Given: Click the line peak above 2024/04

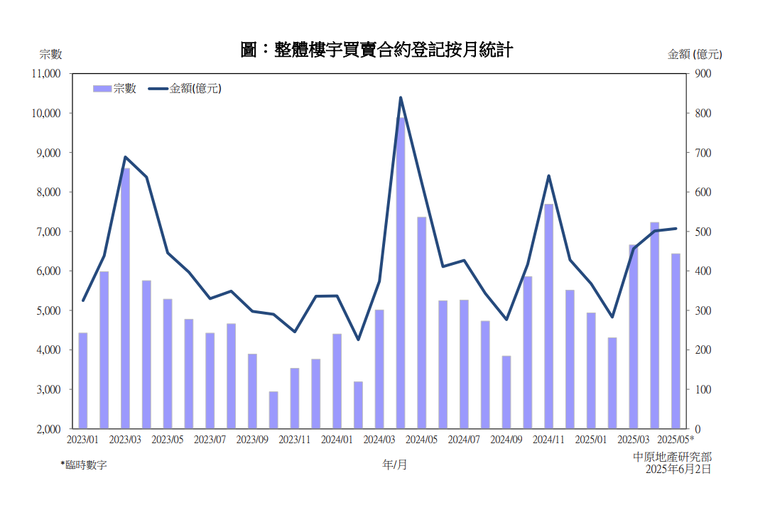Looking at the screenshot, I should [x=401, y=98].
